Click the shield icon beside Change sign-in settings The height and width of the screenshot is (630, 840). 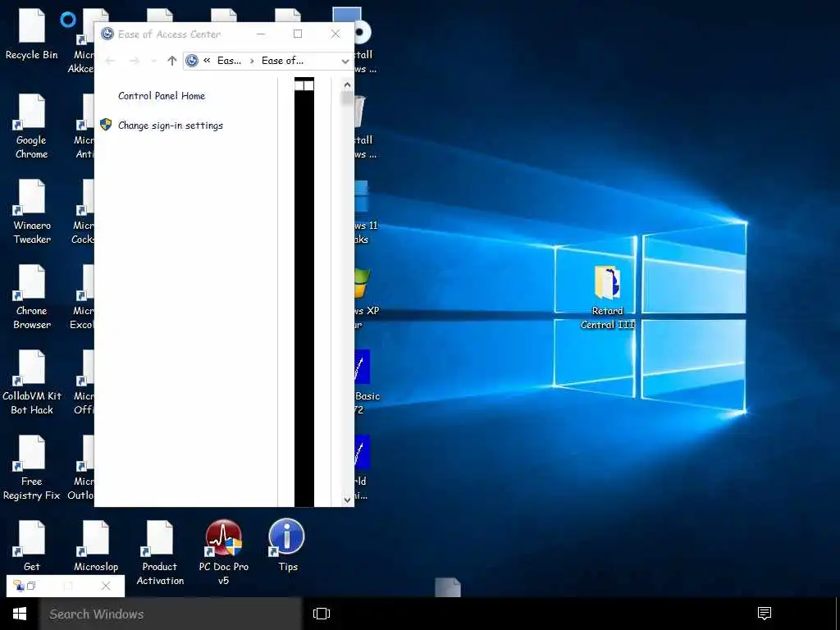[106, 125]
